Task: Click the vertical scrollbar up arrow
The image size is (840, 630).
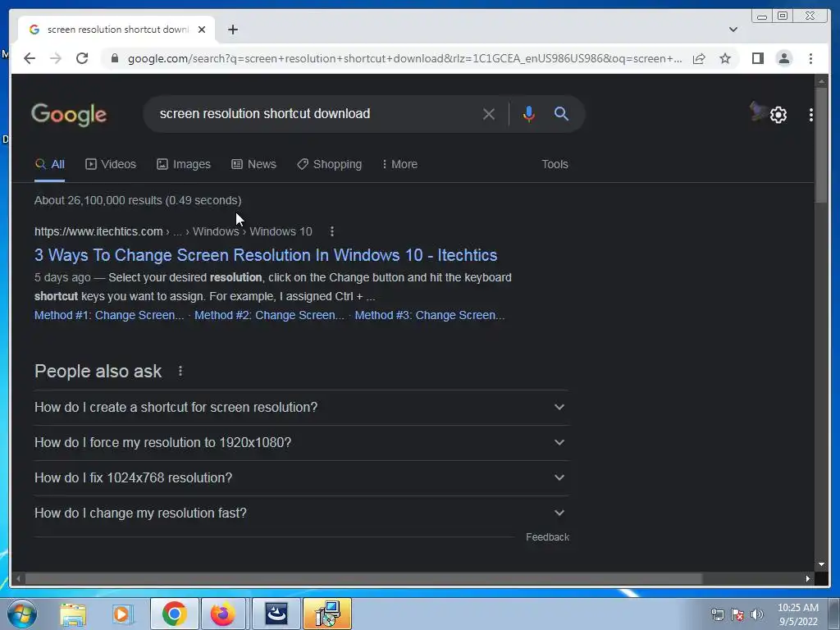Action: pos(821,81)
